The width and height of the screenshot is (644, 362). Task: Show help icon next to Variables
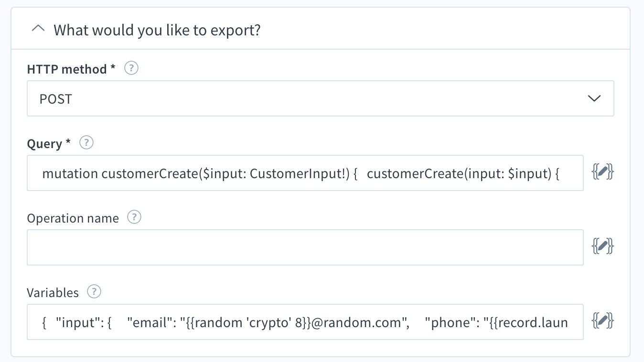click(94, 291)
